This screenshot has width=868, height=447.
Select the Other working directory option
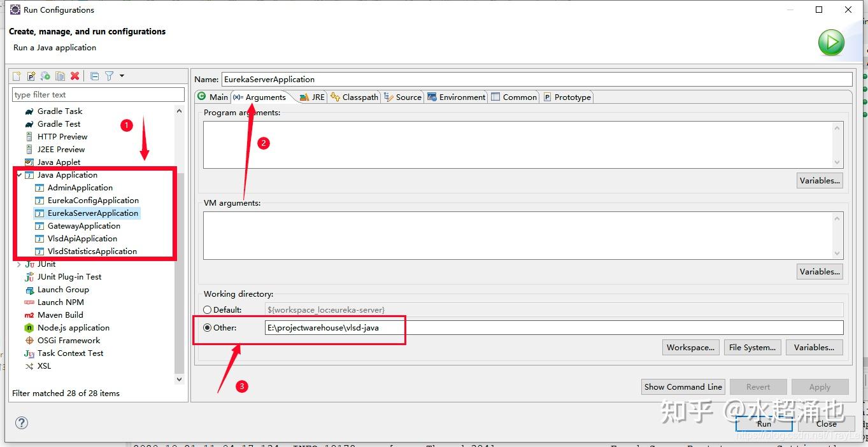click(207, 327)
